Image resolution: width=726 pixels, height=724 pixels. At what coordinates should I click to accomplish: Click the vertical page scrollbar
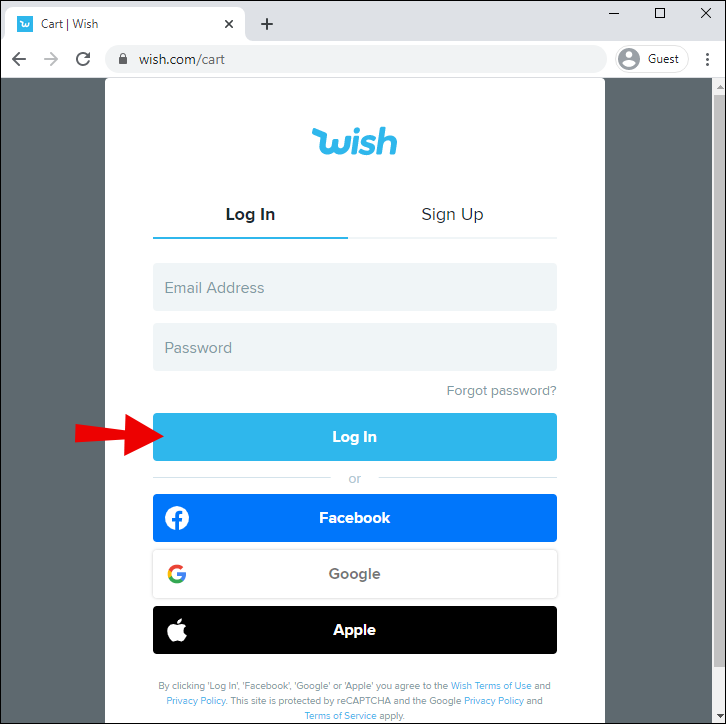[x=719, y=380]
